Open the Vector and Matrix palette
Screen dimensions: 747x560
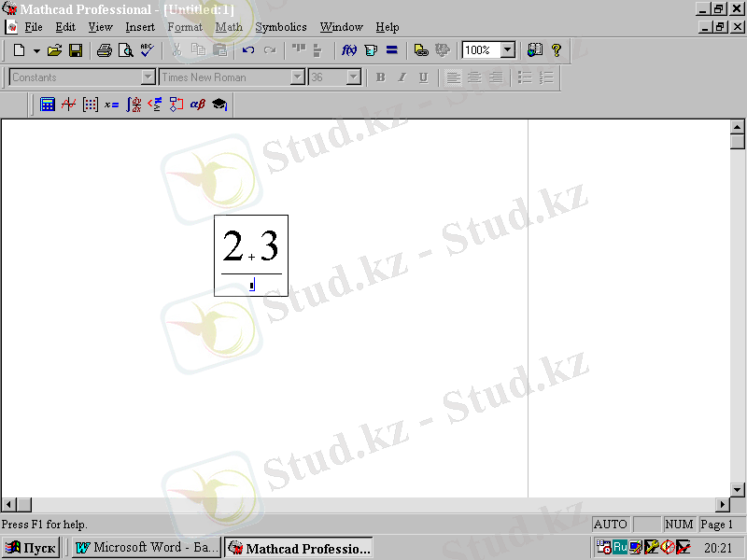coord(90,105)
